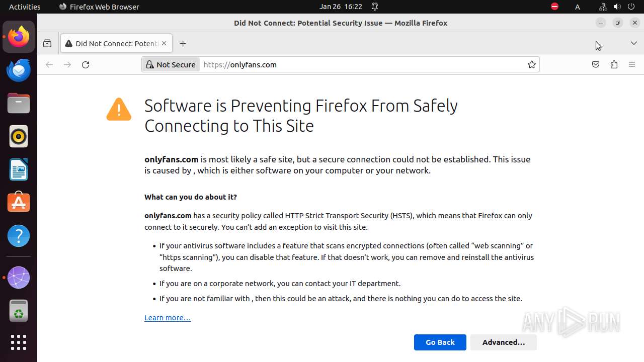
Task: Open the Files manager in dock
Action: pos(19,103)
